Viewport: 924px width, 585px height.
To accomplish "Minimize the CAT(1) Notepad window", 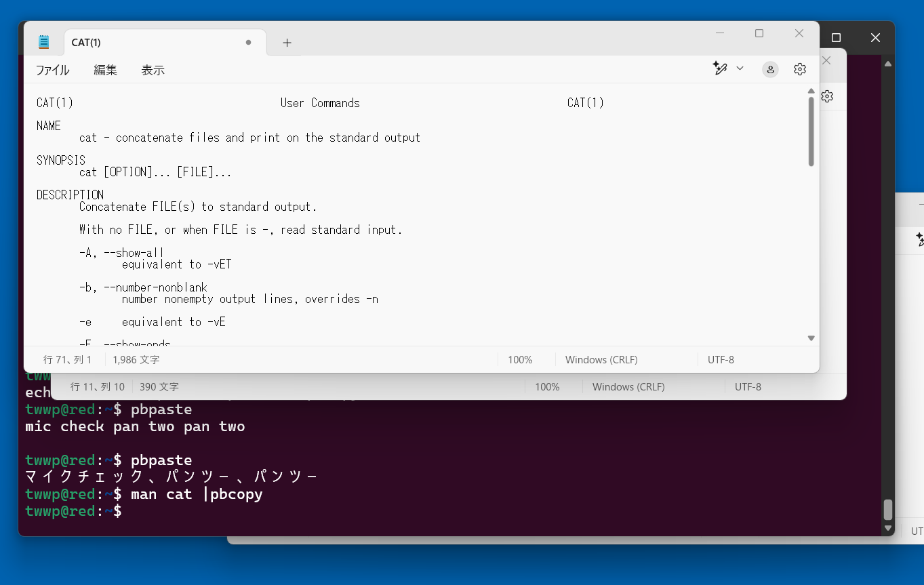I will tap(720, 33).
